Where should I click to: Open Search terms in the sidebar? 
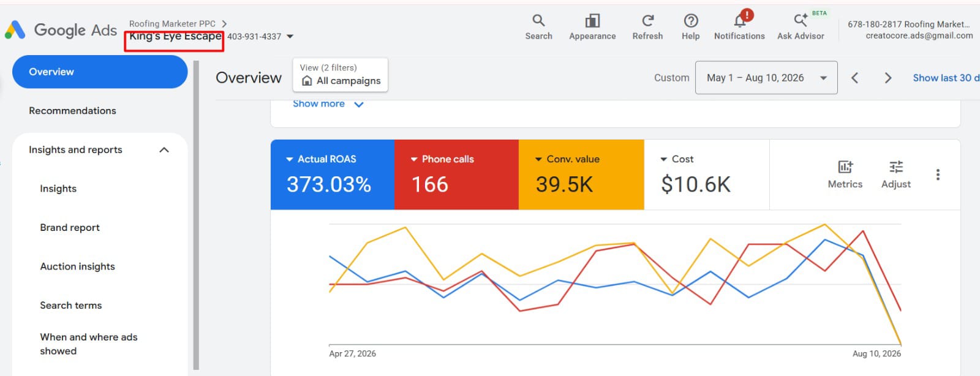71,306
